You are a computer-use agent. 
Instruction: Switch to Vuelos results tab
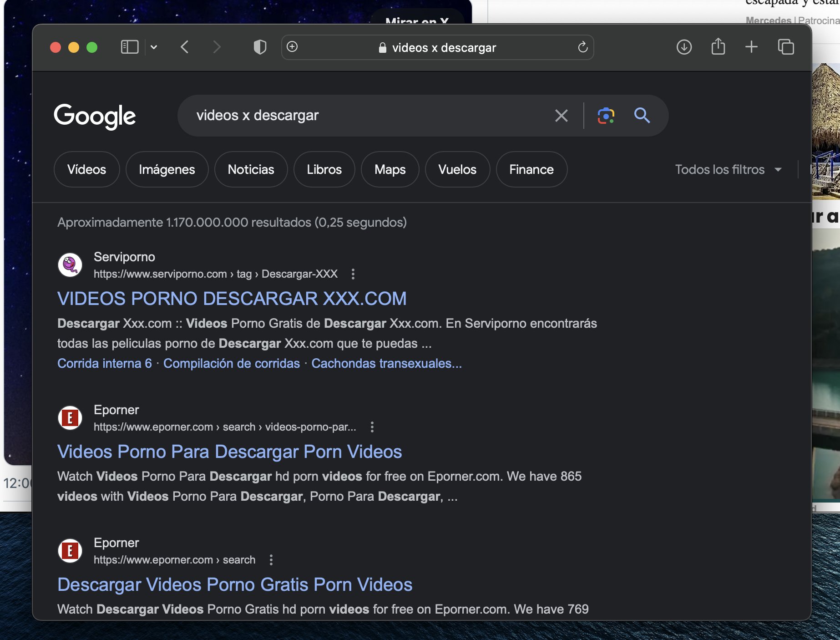[x=457, y=169]
